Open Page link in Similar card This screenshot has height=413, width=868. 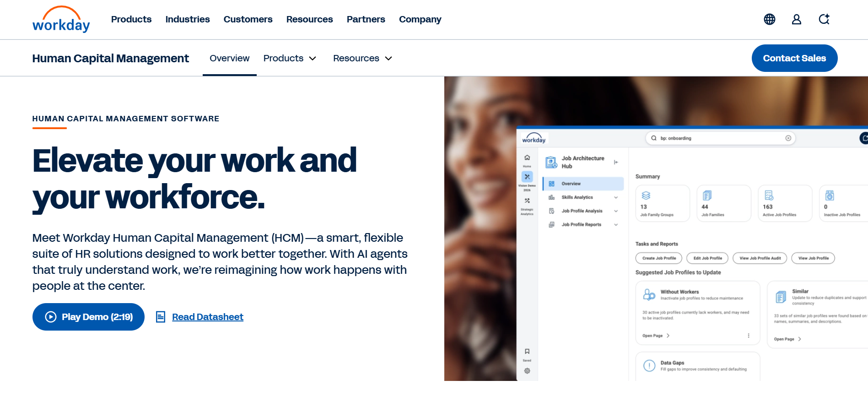pyautogui.click(x=787, y=339)
